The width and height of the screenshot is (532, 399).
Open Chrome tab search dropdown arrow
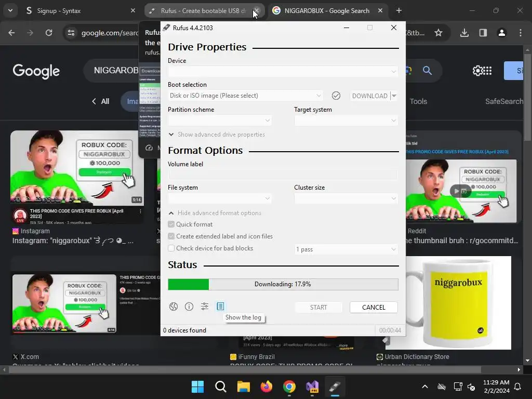[x=10, y=10]
